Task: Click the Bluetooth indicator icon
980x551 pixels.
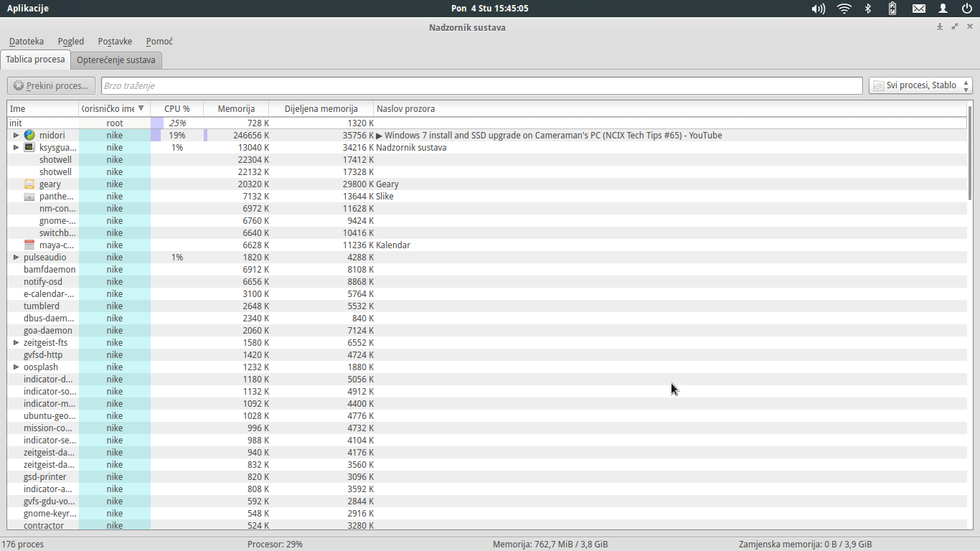Action: pos(867,9)
